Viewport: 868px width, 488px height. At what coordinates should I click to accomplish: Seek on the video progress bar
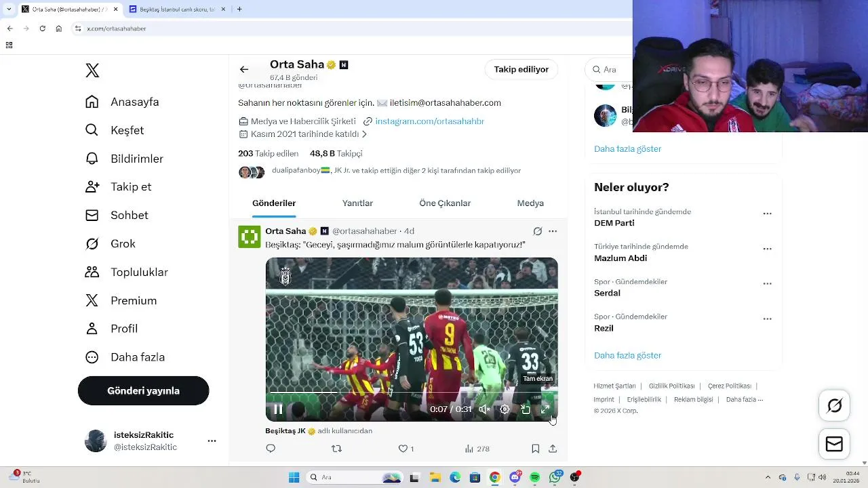point(412,392)
